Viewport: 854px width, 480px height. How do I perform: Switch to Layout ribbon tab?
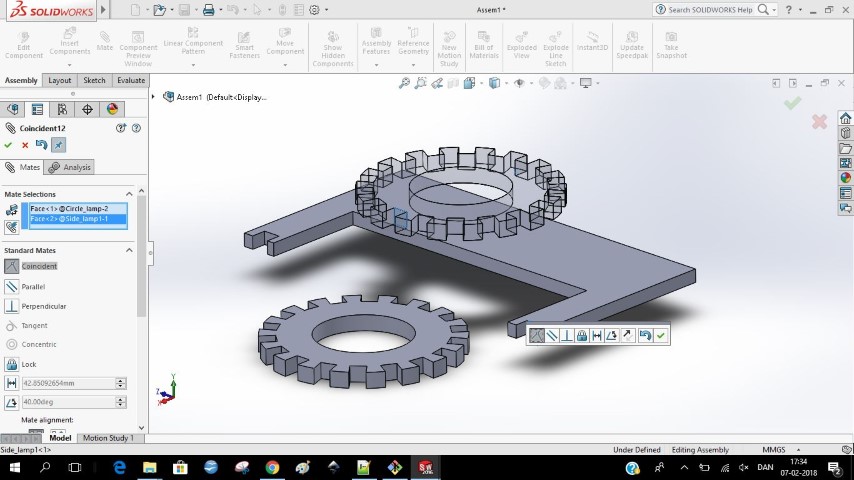pyautogui.click(x=59, y=80)
